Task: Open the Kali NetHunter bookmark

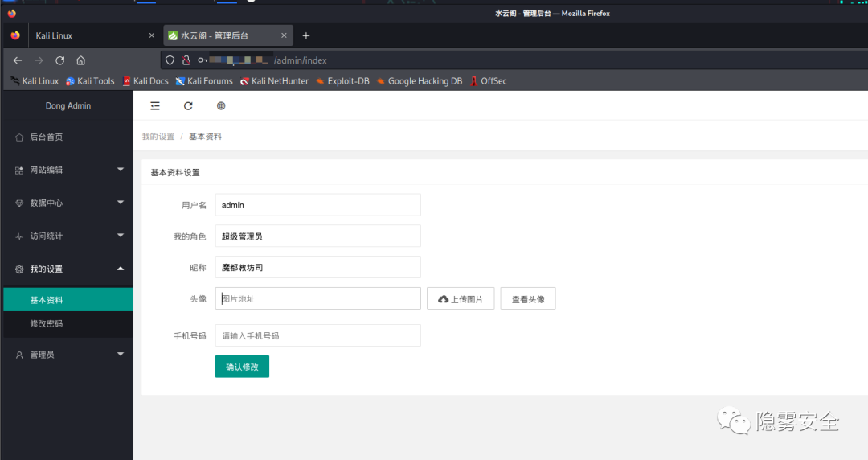Action: (275, 81)
